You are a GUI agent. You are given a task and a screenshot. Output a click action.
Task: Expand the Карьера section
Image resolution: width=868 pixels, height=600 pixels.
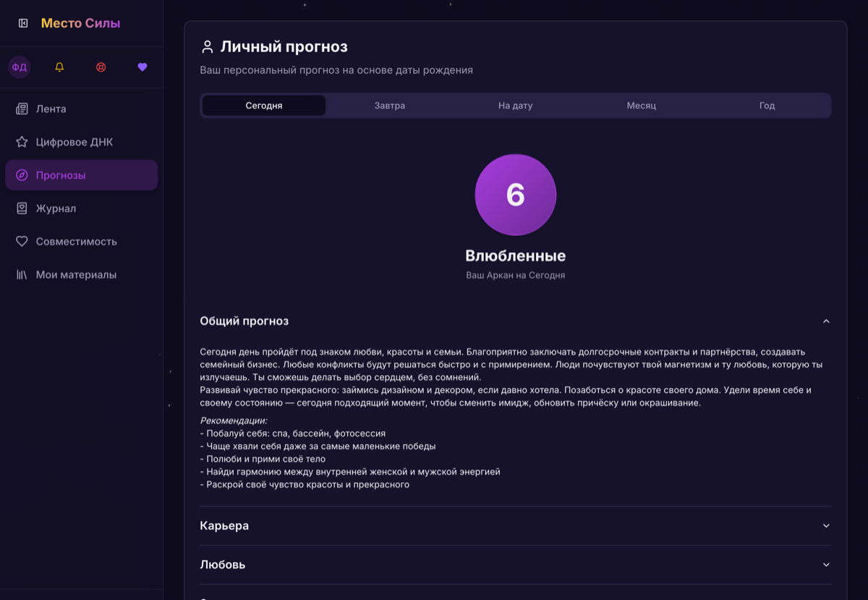[515, 525]
